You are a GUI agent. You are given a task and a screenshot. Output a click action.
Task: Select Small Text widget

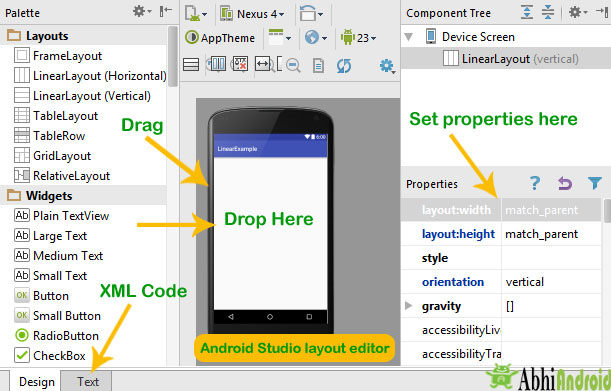(x=51, y=276)
